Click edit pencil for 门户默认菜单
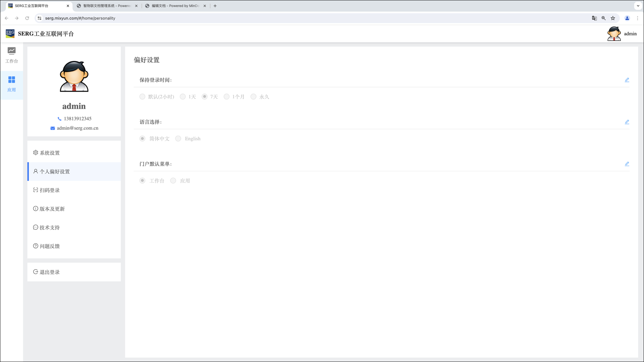Image resolution: width=644 pixels, height=362 pixels. [627, 164]
